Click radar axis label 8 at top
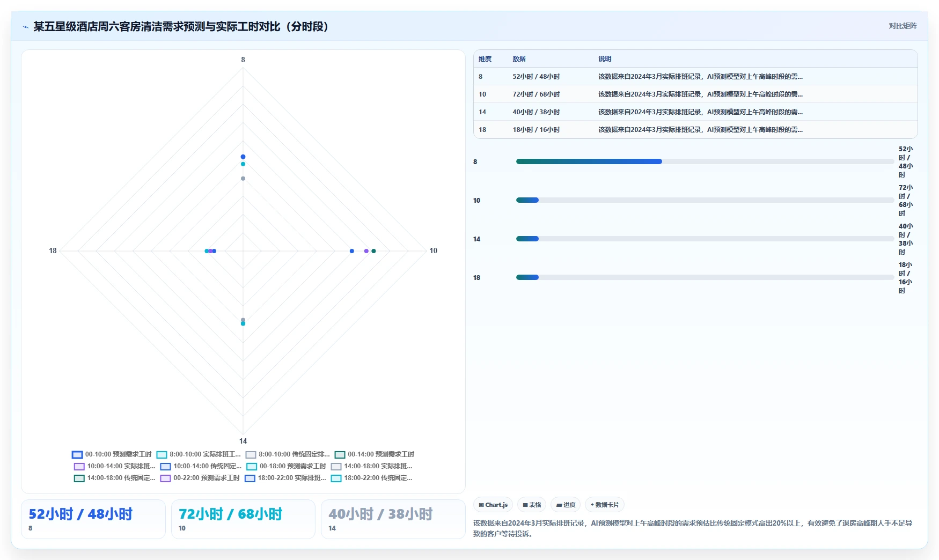 tap(243, 60)
